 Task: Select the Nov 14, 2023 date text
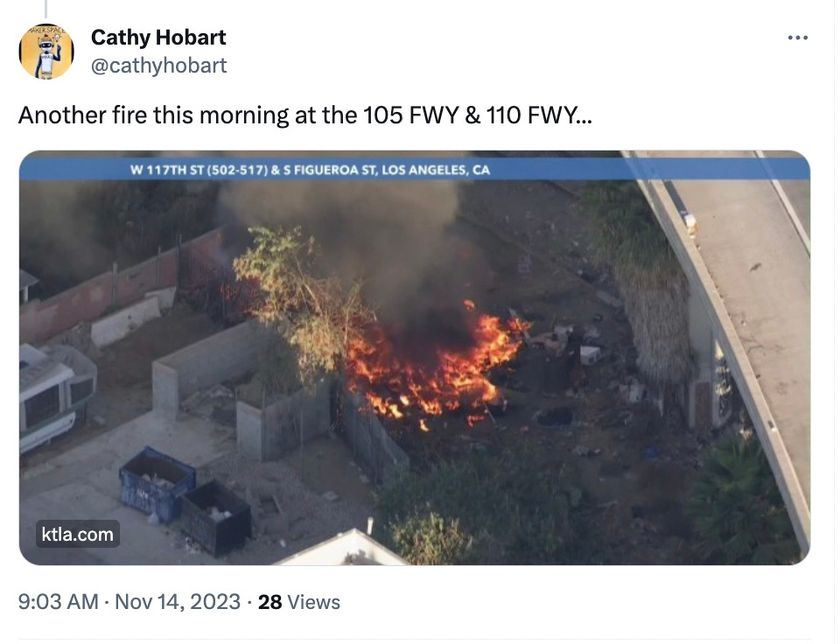pos(178,602)
